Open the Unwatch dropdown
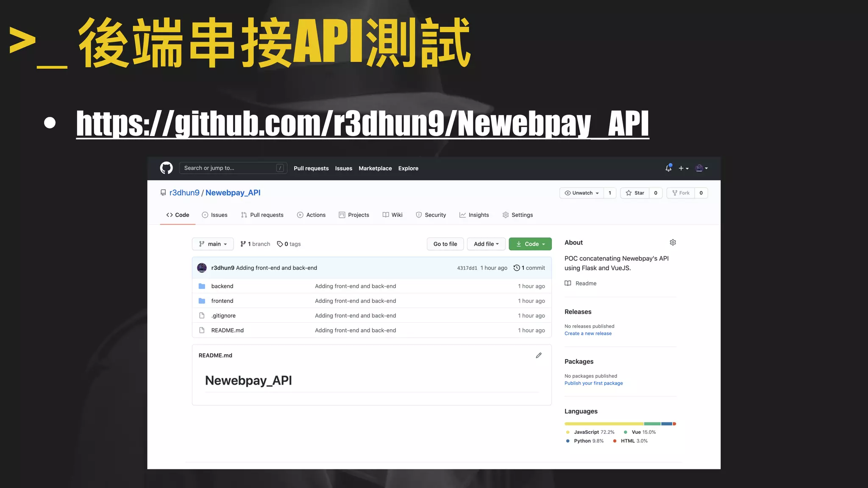The image size is (868, 488). point(581,193)
